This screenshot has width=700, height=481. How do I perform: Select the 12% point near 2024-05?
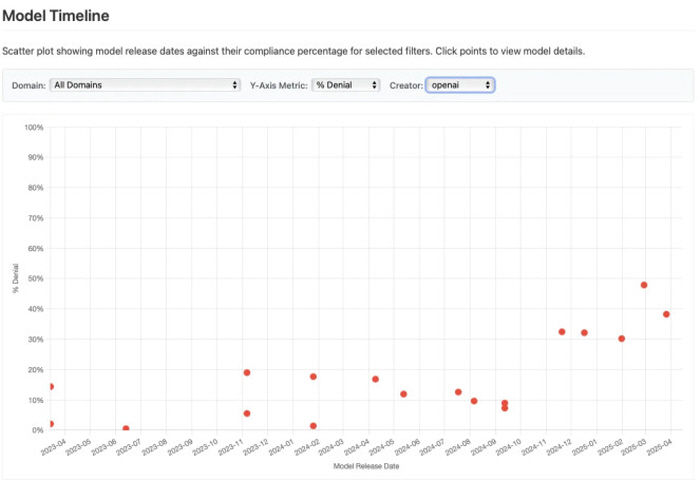coord(403,394)
